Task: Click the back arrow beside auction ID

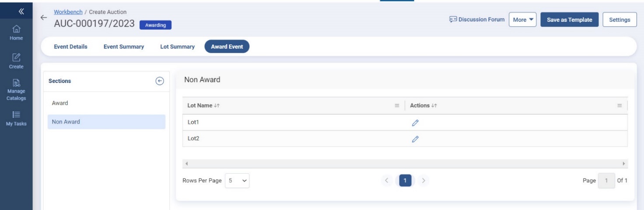Action: tap(43, 17)
